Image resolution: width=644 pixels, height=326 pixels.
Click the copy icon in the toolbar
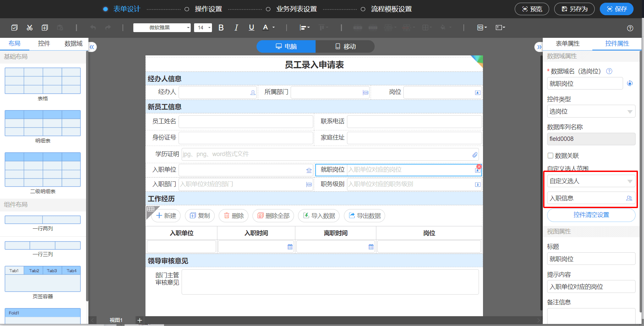coord(45,28)
